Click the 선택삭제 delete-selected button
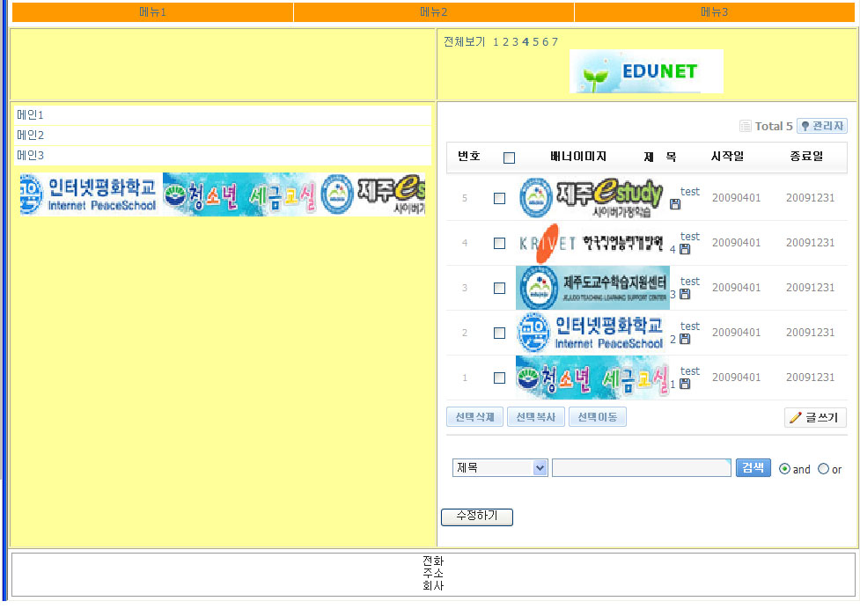 click(474, 417)
